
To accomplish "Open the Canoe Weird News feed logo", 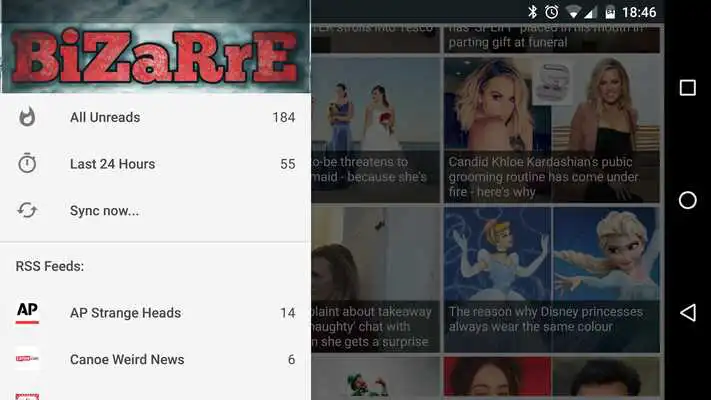I will (x=27, y=359).
